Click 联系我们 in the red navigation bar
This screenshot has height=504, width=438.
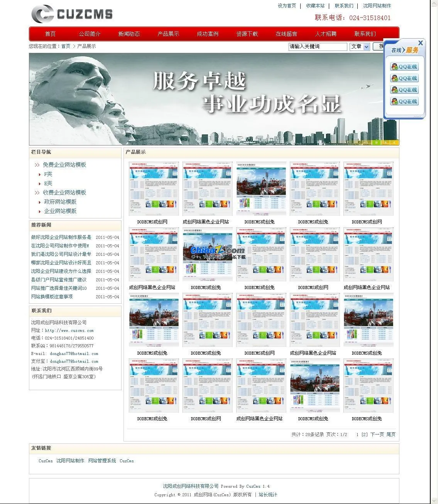point(365,34)
